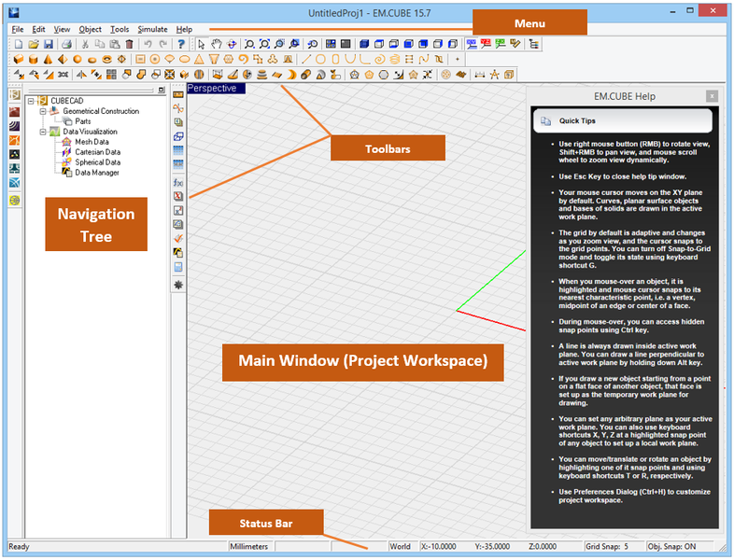Open the Tools menu
Screen dimensions: 734x560
(120, 29)
